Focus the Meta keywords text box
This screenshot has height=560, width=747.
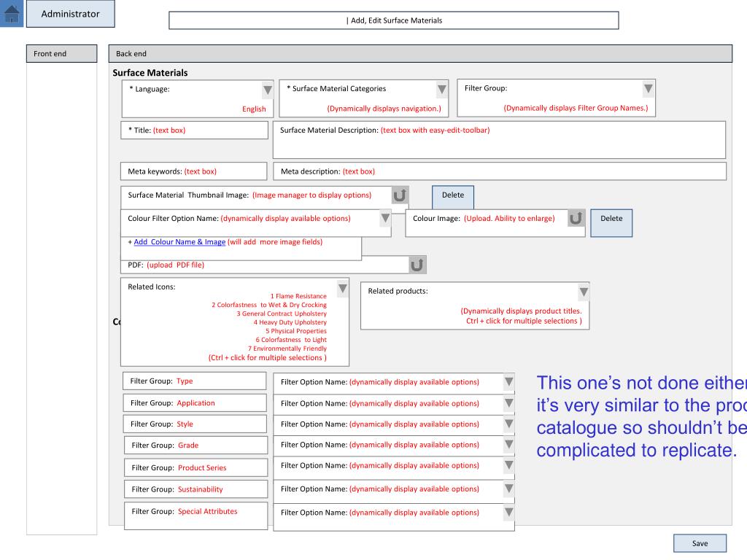pos(193,171)
